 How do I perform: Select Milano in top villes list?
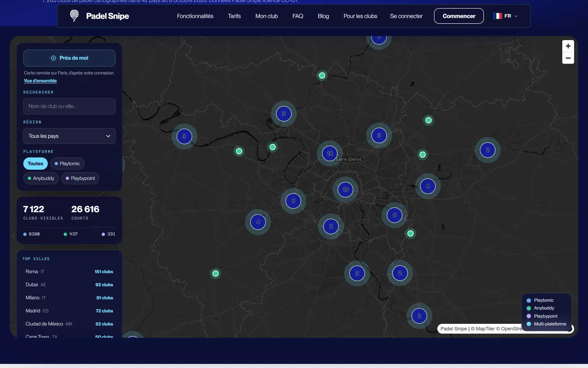(69, 298)
